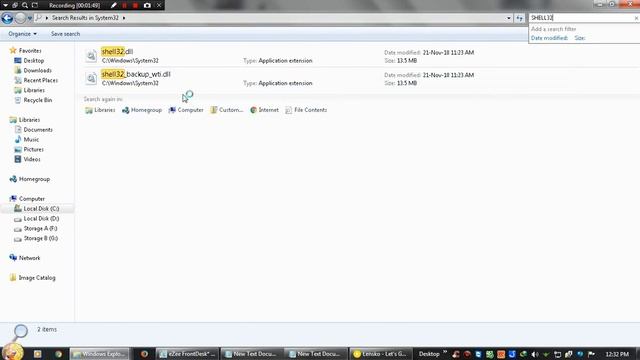640x360 pixels.
Task: Switch to Windows Explorer taskbar button
Action: [100, 354]
